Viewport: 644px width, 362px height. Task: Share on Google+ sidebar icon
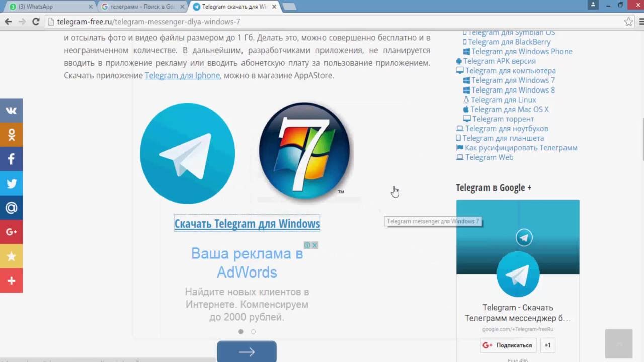(x=11, y=232)
